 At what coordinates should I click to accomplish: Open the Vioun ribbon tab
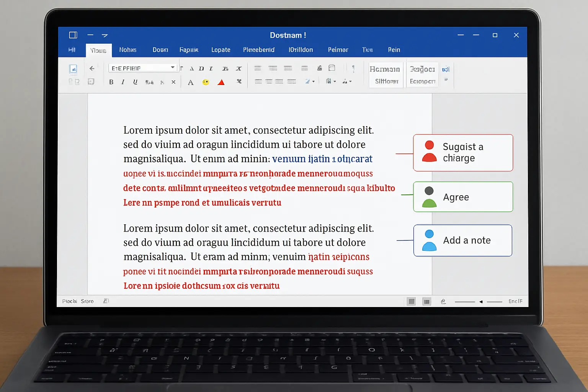click(98, 50)
